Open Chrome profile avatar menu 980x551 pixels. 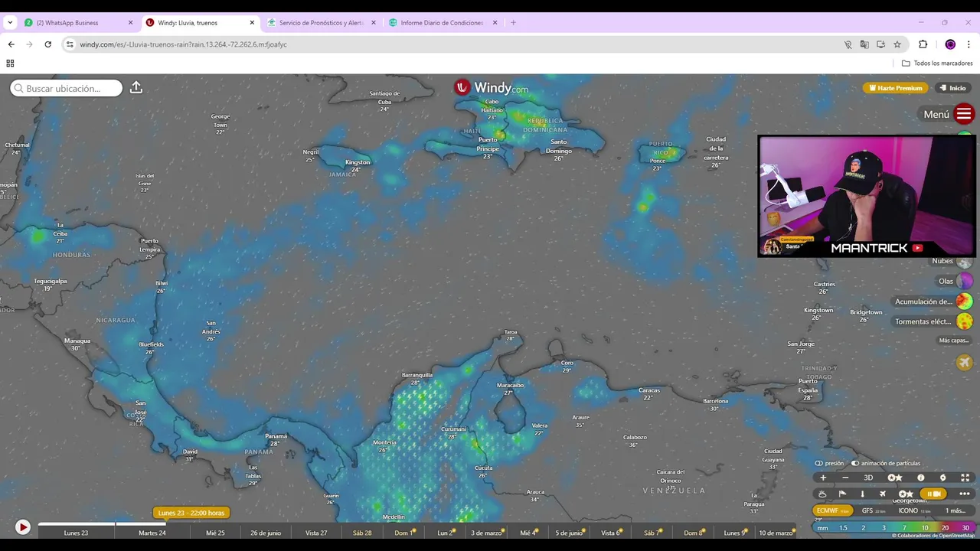tap(950, 44)
